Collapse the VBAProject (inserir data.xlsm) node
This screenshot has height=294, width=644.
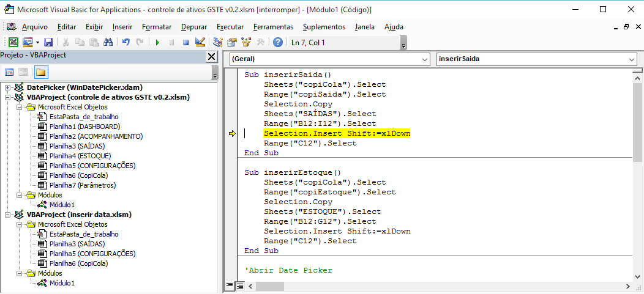[x=7, y=215]
